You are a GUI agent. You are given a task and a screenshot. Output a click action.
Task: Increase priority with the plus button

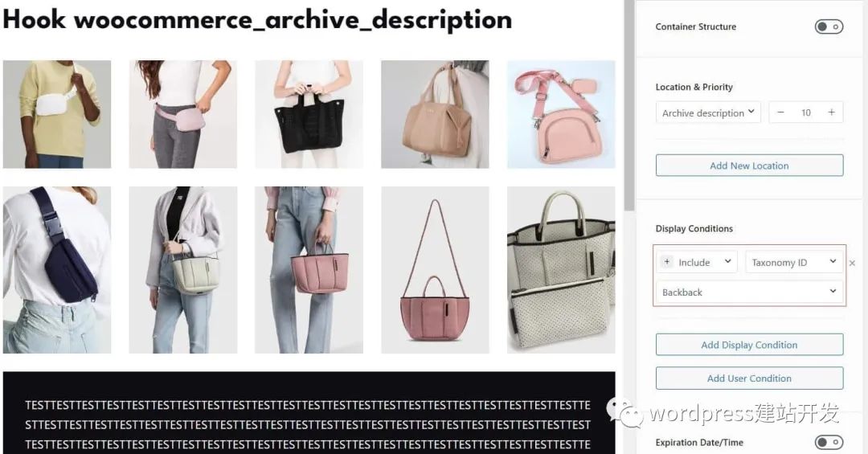coord(831,112)
